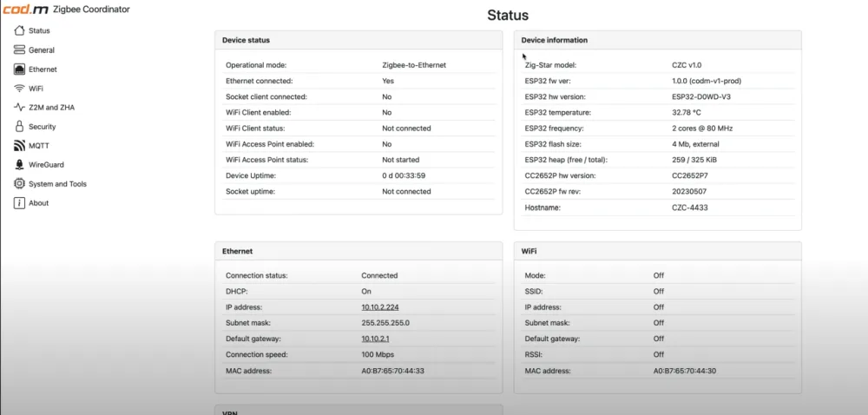This screenshot has width=868, height=415.
Task: Open Z2M and ZHA waveform icon
Action: point(19,108)
